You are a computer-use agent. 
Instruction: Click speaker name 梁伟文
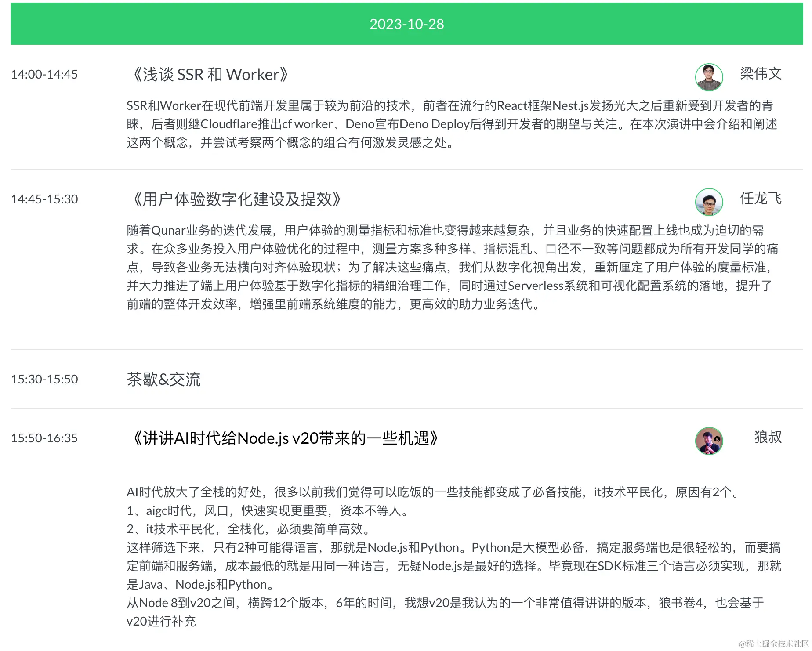(x=761, y=73)
